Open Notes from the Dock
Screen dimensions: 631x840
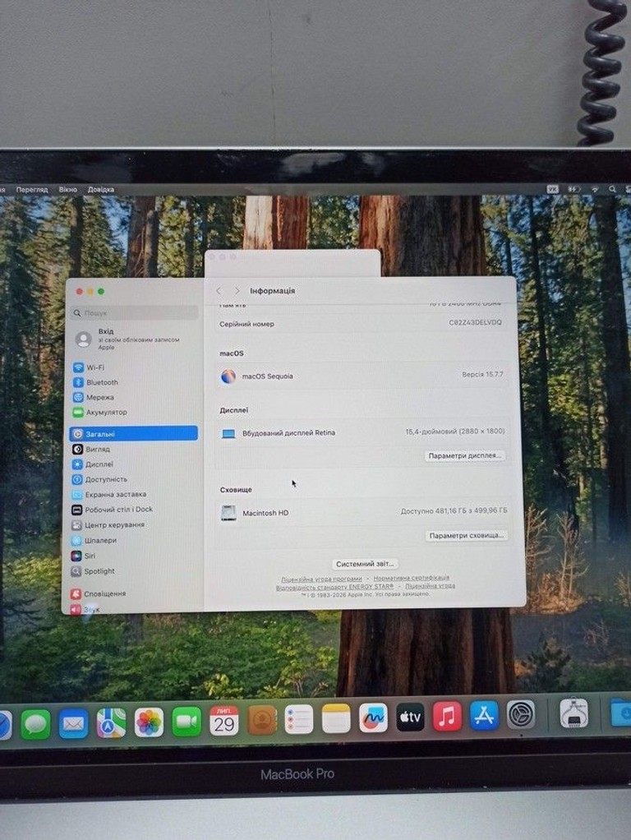(336, 718)
